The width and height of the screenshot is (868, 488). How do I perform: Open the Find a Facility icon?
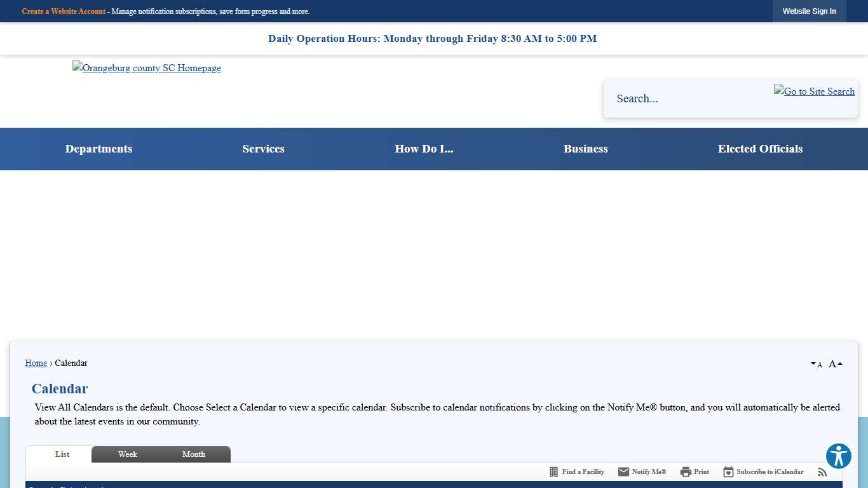click(x=552, y=471)
